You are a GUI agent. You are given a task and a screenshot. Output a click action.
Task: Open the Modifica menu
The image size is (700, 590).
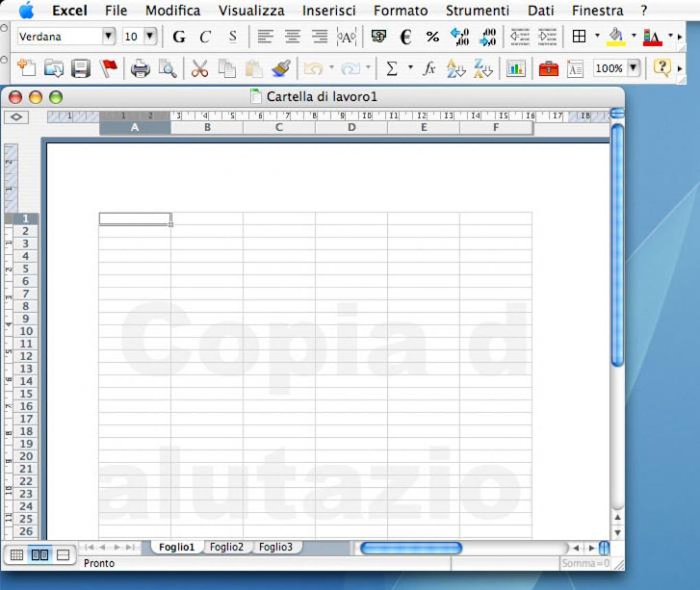point(173,10)
